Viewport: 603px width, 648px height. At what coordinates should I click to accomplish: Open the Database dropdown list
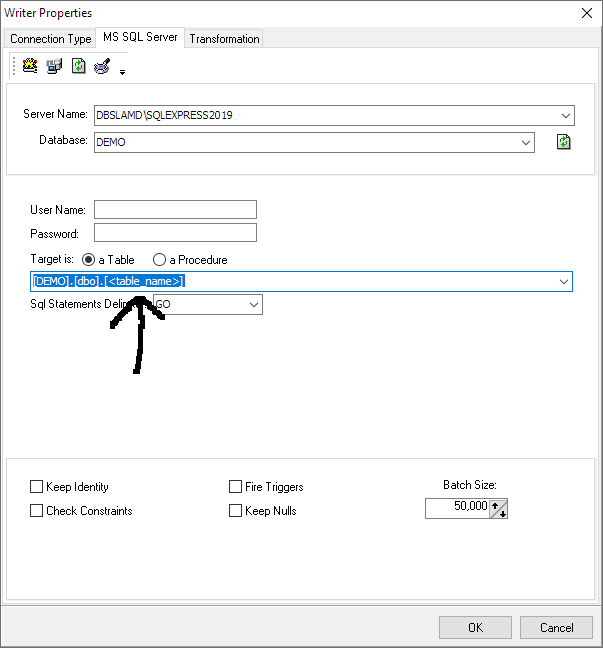click(526, 143)
